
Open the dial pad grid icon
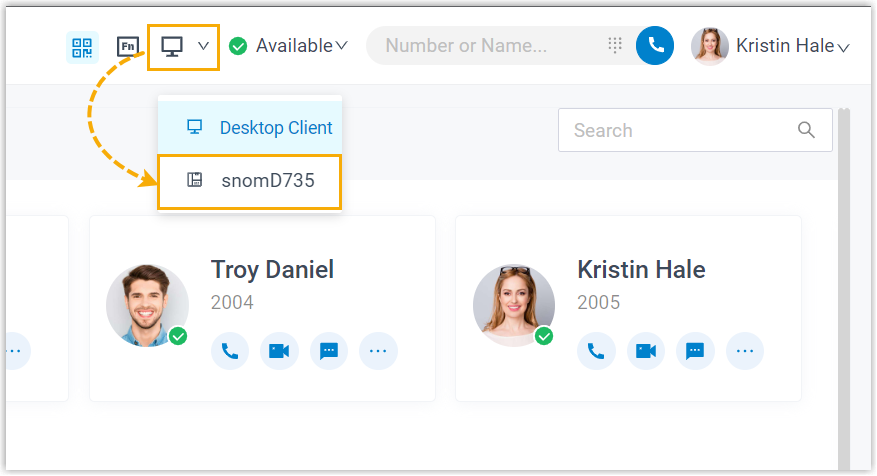click(x=615, y=45)
